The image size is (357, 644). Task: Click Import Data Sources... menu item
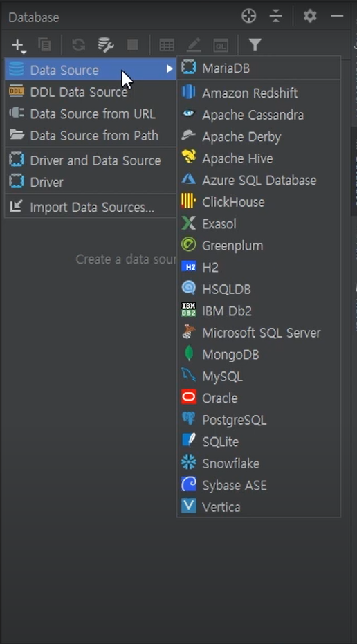[91, 207]
